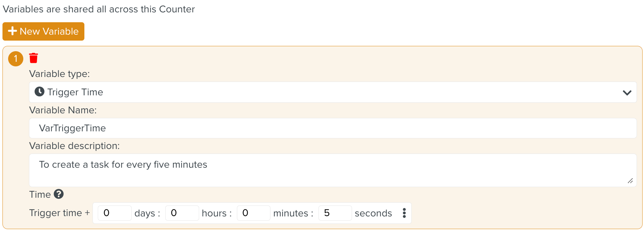Select the days offset input box
This screenshot has width=644, height=233.
click(x=114, y=213)
